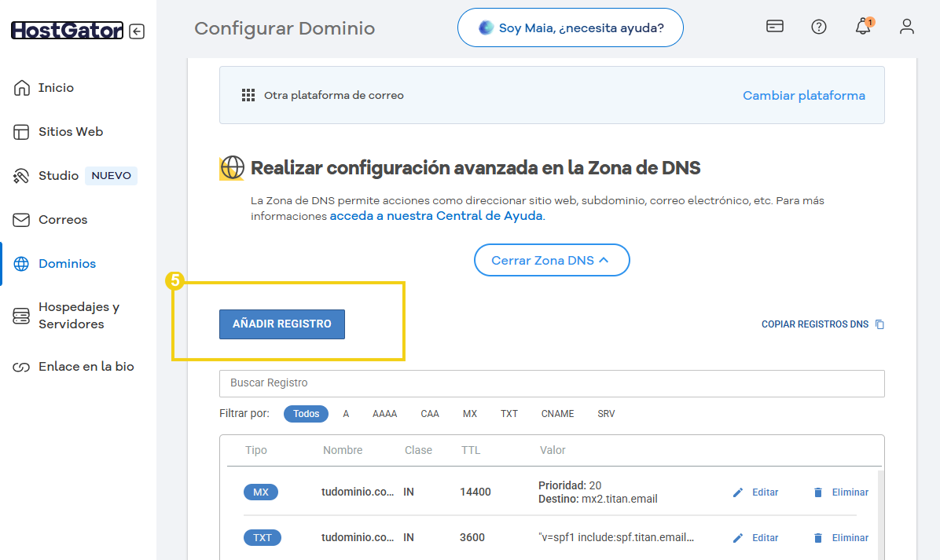The image size is (940, 560).
Task: Click the MX type badge in the table
Action: click(261, 492)
